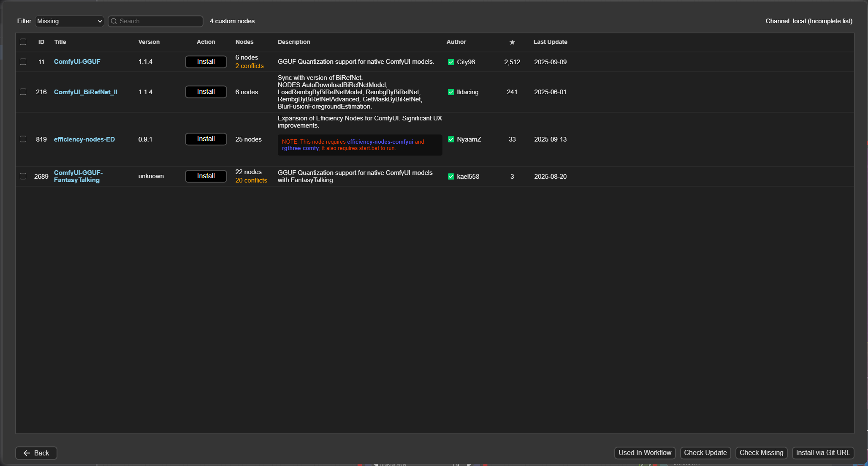The height and width of the screenshot is (466, 868).
Task: Click the star count 241
Action: click(x=512, y=92)
